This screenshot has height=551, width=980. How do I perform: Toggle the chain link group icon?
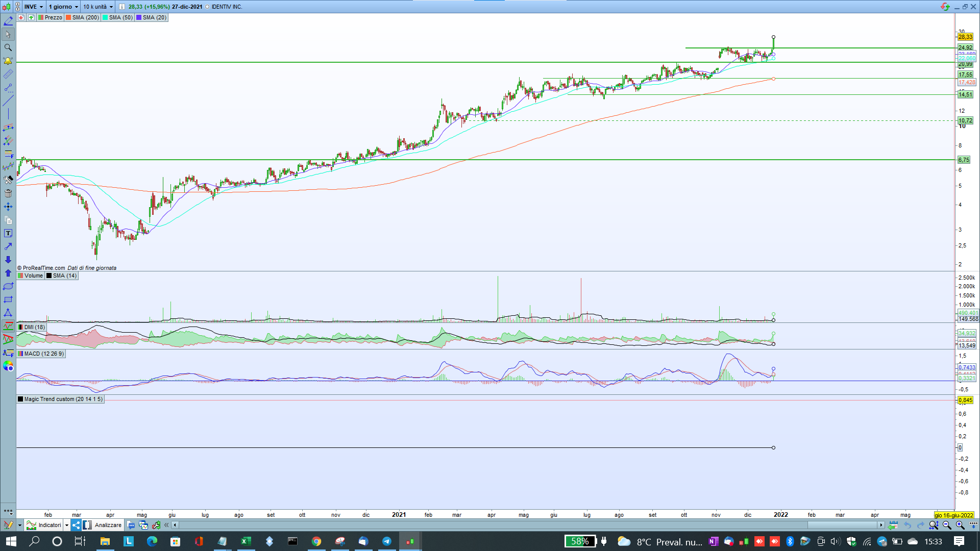17,7
